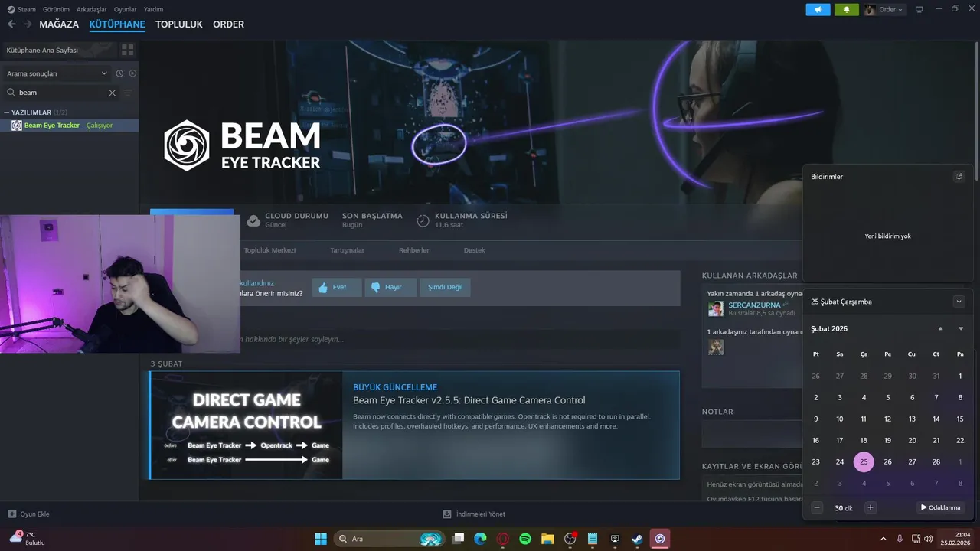Select February 25 in calendar
Image resolution: width=980 pixels, height=551 pixels.
coord(864,461)
